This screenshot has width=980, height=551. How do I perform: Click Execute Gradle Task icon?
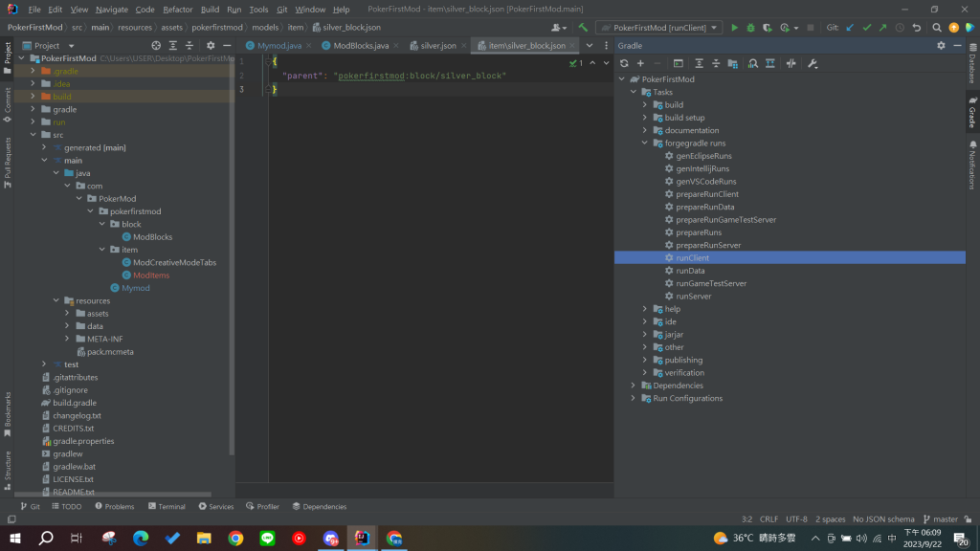(679, 63)
